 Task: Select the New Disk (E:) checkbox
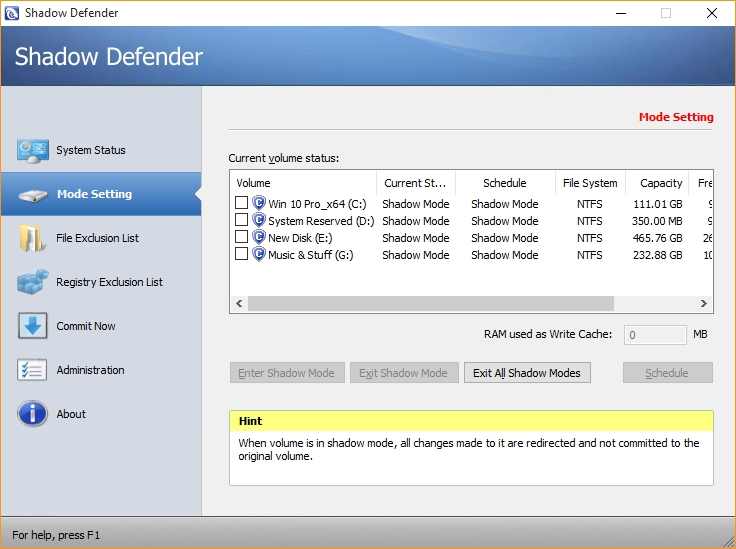(241, 238)
